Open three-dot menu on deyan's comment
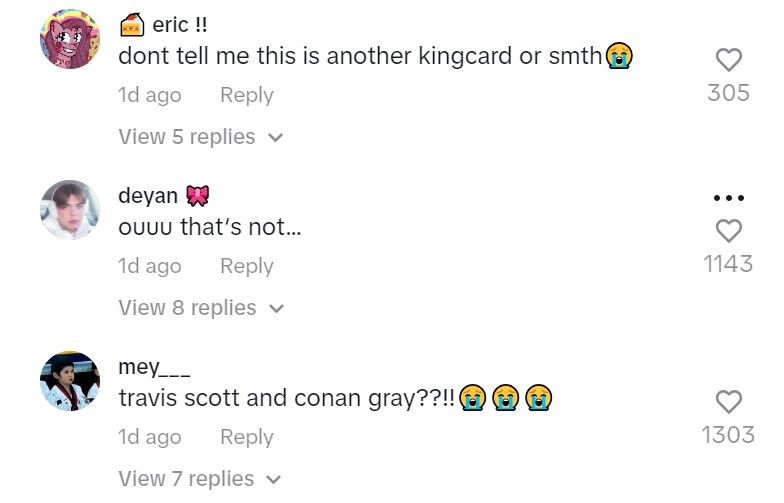 pos(729,198)
